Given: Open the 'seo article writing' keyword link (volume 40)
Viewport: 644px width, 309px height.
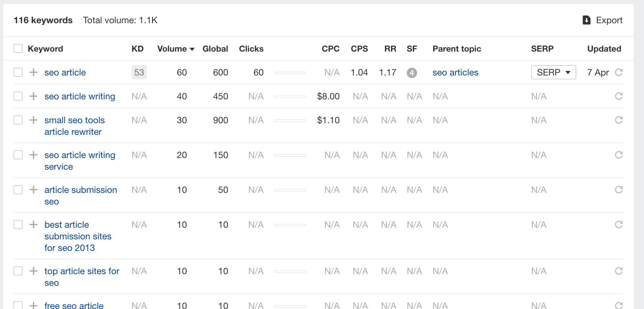Looking at the screenshot, I should tap(80, 96).
